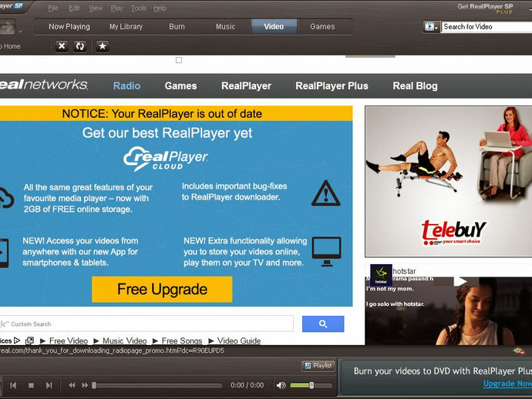The height and width of the screenshot is (399, 532).
Task: Open the Real Blog link
Action: click(x=415, y=85)
